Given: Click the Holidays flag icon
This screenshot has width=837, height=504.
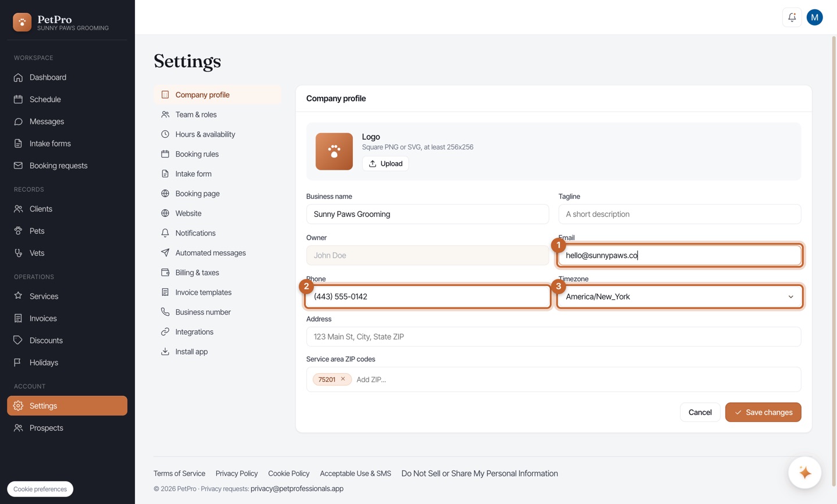Looking at the screenshot, I should pyautogui.click(x=19, y=363).
